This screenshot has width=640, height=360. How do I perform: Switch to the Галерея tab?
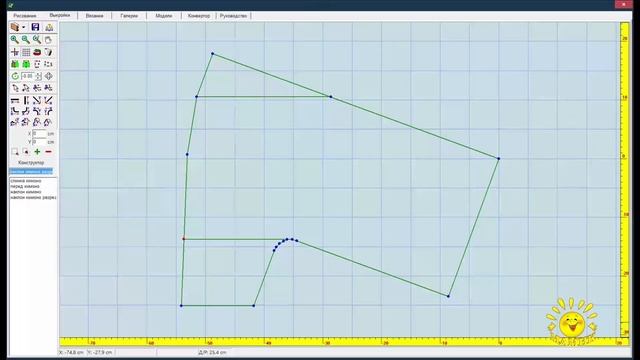pos(129,16)
